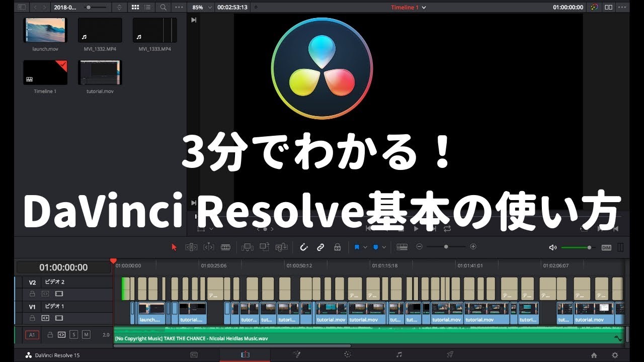Add a blue marker to timeline
Image resolution: width=644 pixels, height=362 pixels.
coord(375,247)
